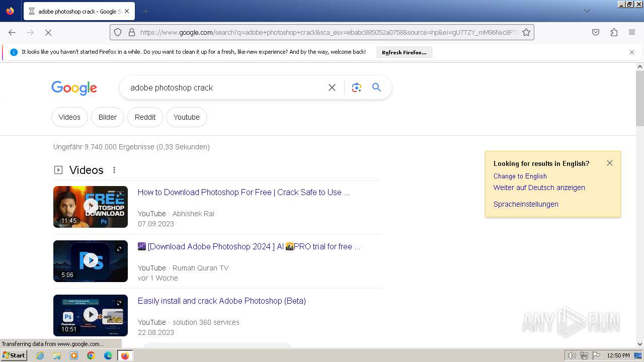
Task: Clear the search box text
Action: [332, 87]
